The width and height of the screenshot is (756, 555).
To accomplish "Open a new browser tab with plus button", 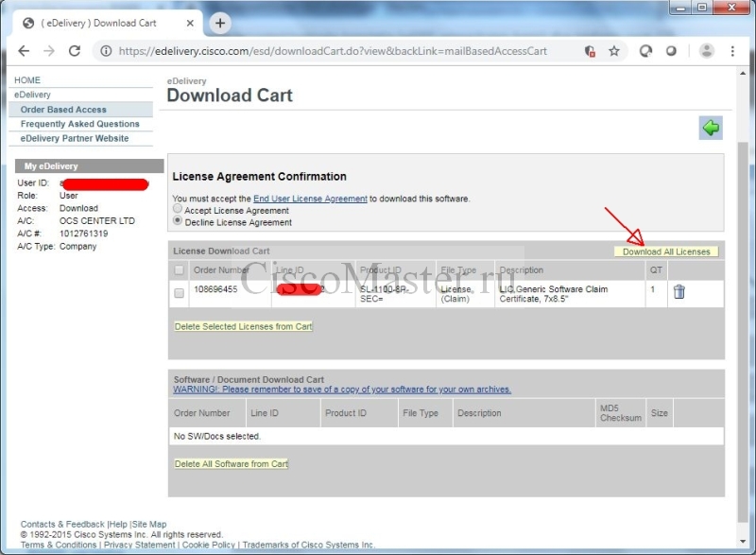I will pos(220,23).
